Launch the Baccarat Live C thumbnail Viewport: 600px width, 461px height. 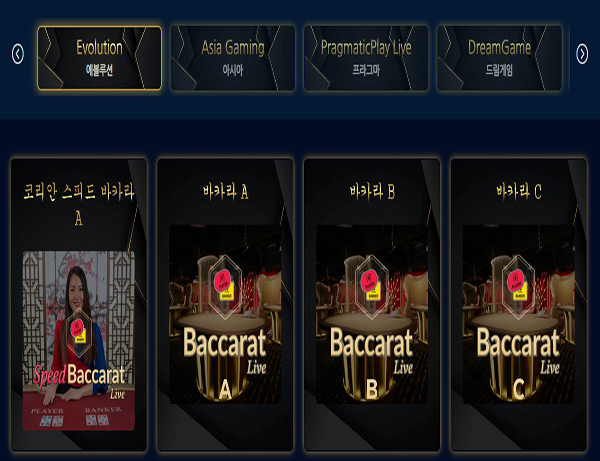pyautogui.click(x=518, y=314)
